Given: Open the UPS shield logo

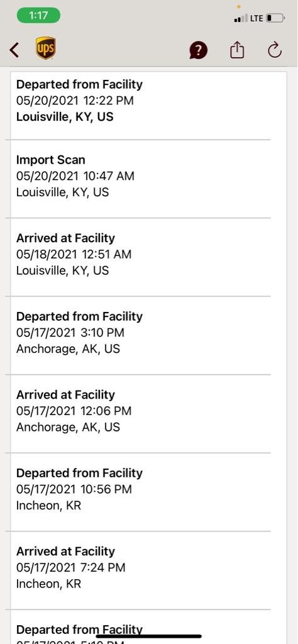Looking at the screenshot, I should 45,48.
